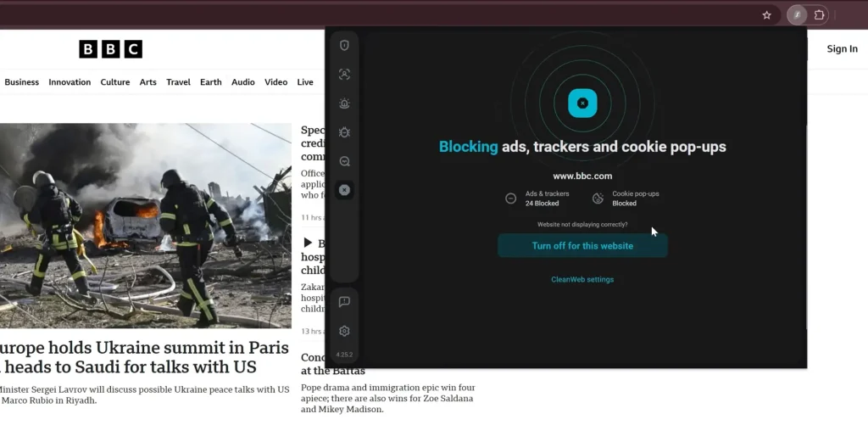Click the 'Blocking ads, trackers and cookie pop-ups' heading
Screen dimensions: 868x425
point(582,147)
